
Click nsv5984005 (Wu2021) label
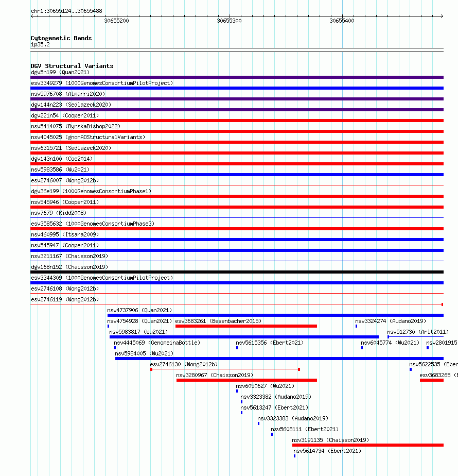point(144,354)
